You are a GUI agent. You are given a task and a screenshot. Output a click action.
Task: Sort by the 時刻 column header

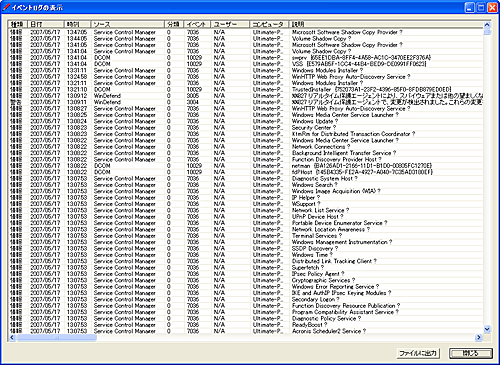tap(77, 24)
